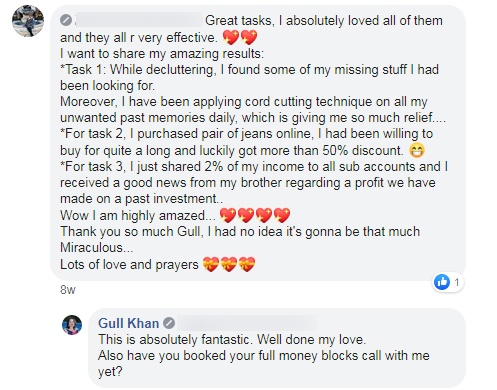
Task: Click the badge icon beside Gull Khan
Action: 169,323
